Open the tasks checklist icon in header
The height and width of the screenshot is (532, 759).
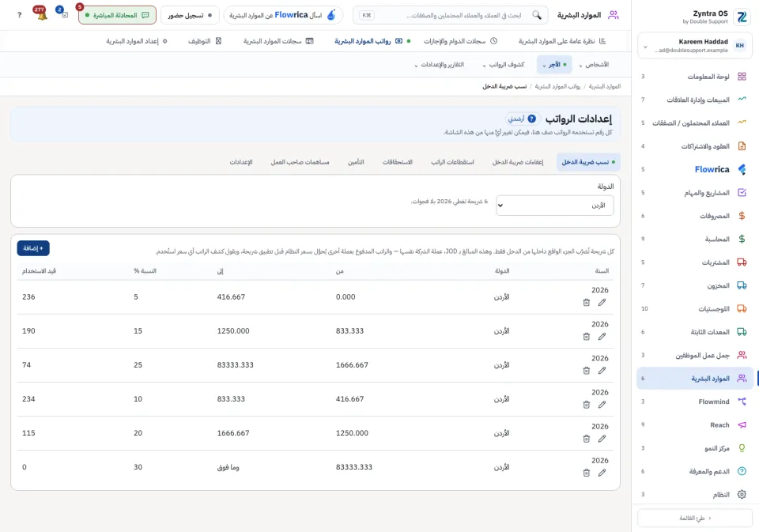[x=63, y=13]
